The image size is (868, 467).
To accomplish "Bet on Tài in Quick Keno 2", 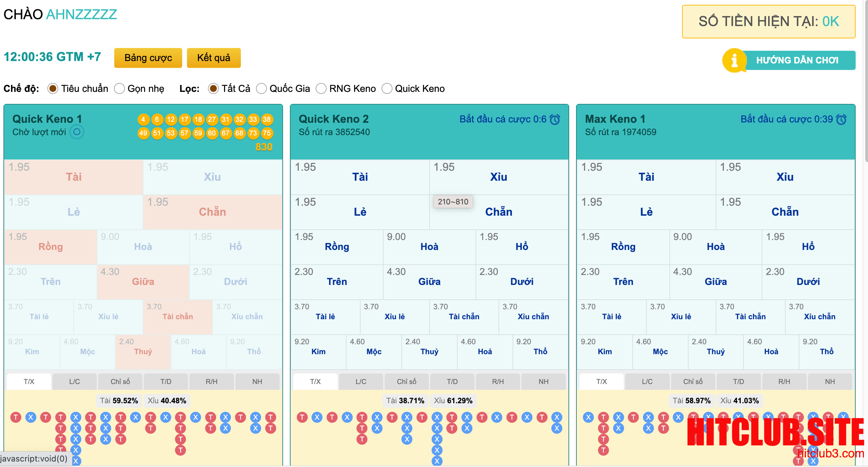I will pyautogui.click(x=360, y=177).
